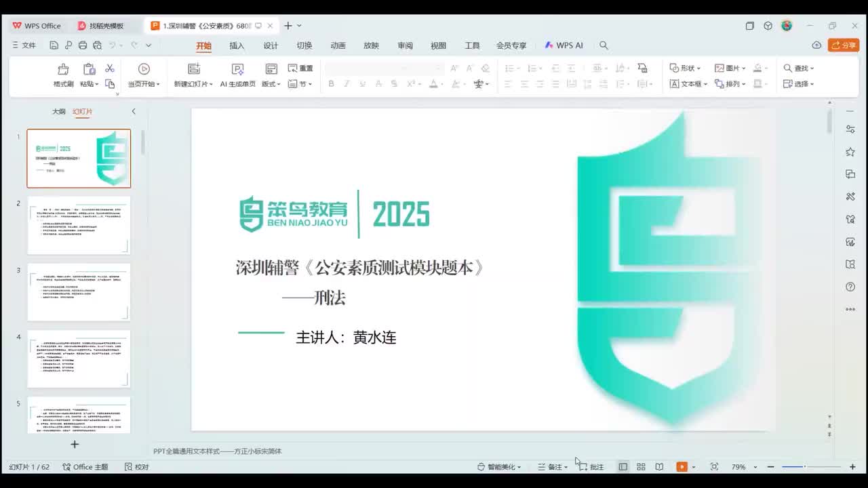Open the 找稻壳模板 window tab

(106, 26)
